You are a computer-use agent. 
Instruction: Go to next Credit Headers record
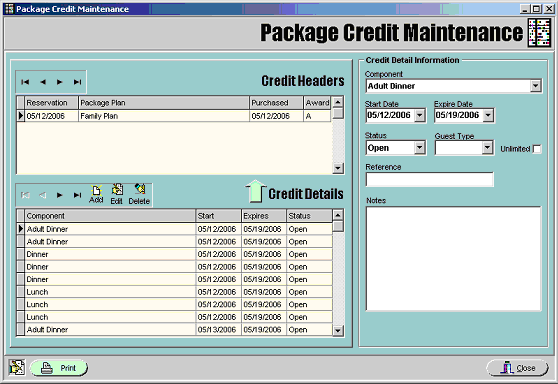(x=59, y=82)
